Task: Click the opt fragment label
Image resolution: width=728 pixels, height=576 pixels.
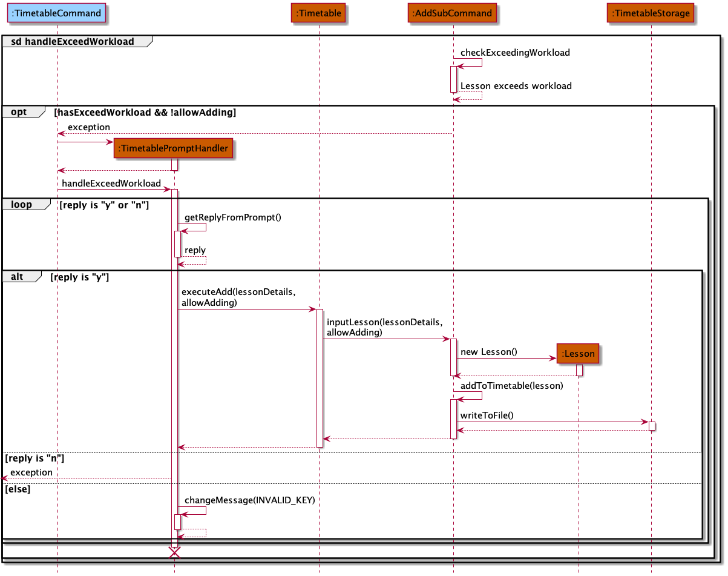Action: [20, 111]
